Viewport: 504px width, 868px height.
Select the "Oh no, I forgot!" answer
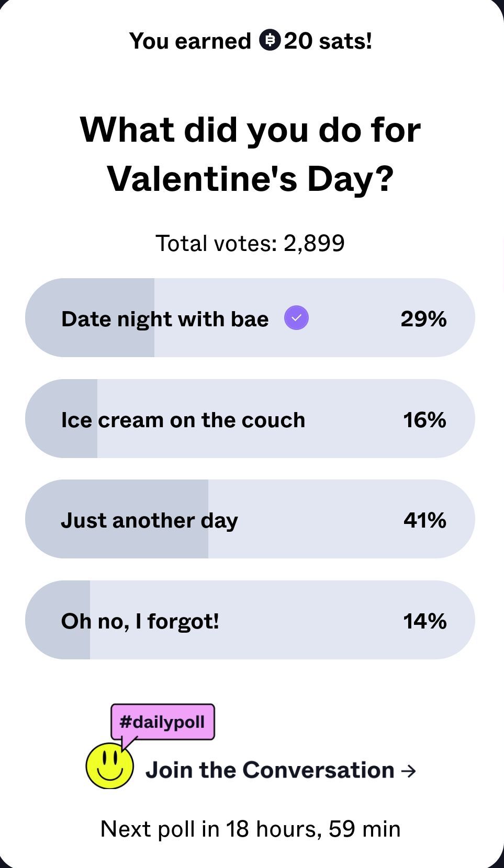point(140,621)
